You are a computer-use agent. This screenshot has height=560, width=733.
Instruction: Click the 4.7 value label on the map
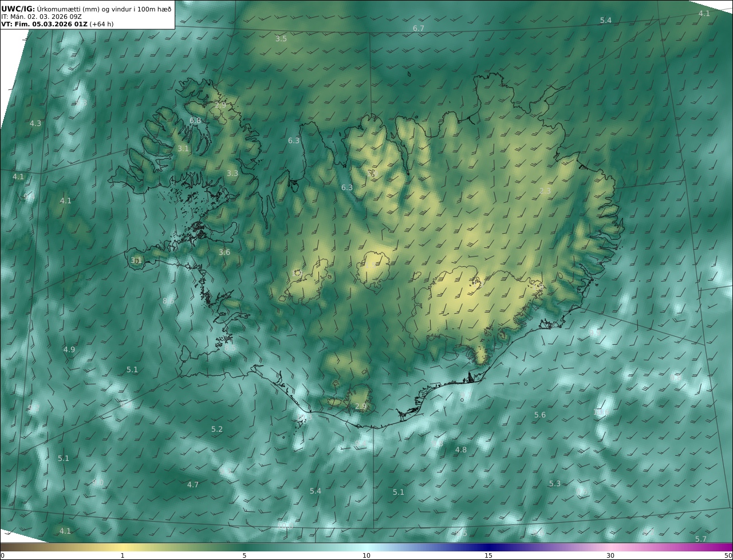(x=193, y=485)
